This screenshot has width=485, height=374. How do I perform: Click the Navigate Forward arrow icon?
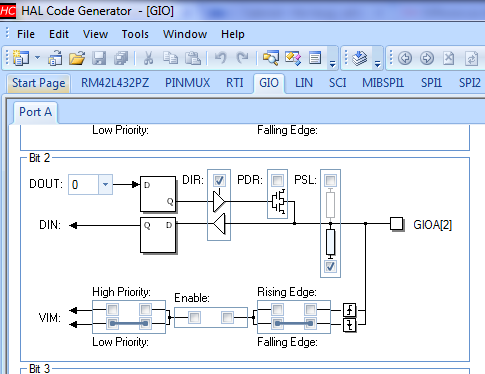pos(427,58)
